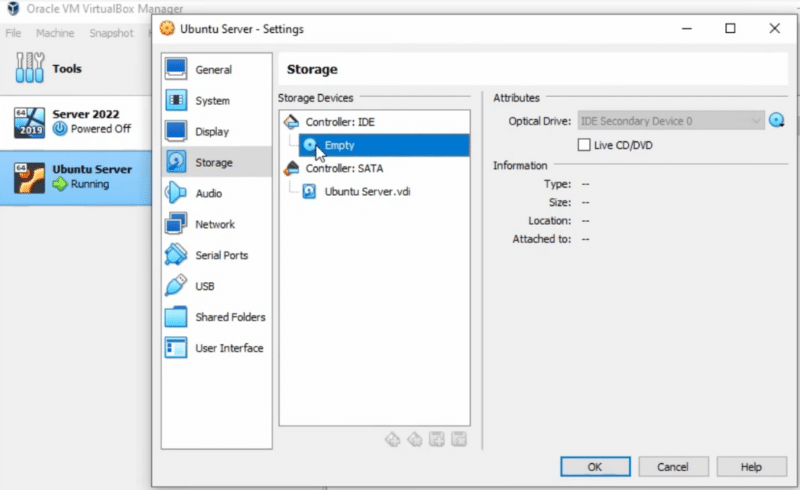Viewport: 800px width, 490px height.
Task: Select Controller: IDE in storage tree
Action: click(x=339, y=122)
